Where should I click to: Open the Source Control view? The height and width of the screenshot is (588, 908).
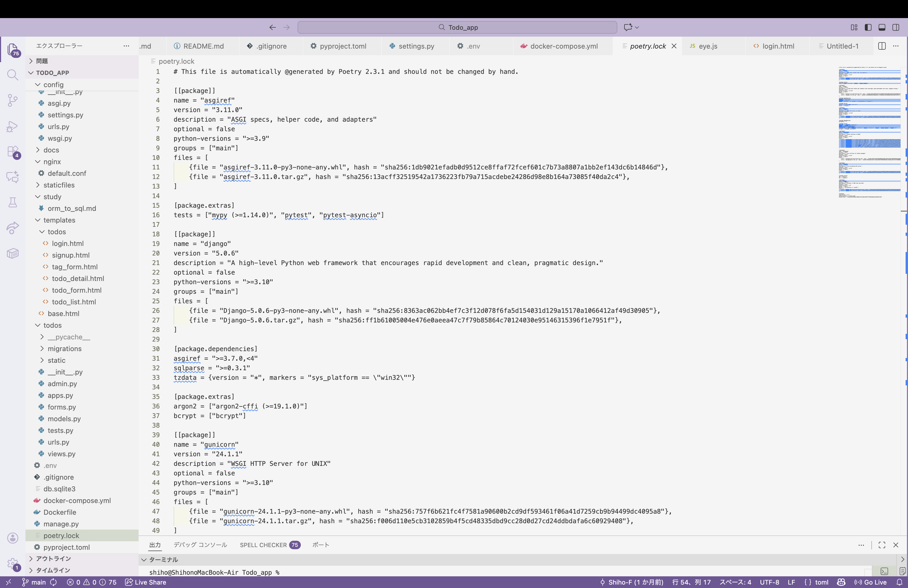pos(12,100)
